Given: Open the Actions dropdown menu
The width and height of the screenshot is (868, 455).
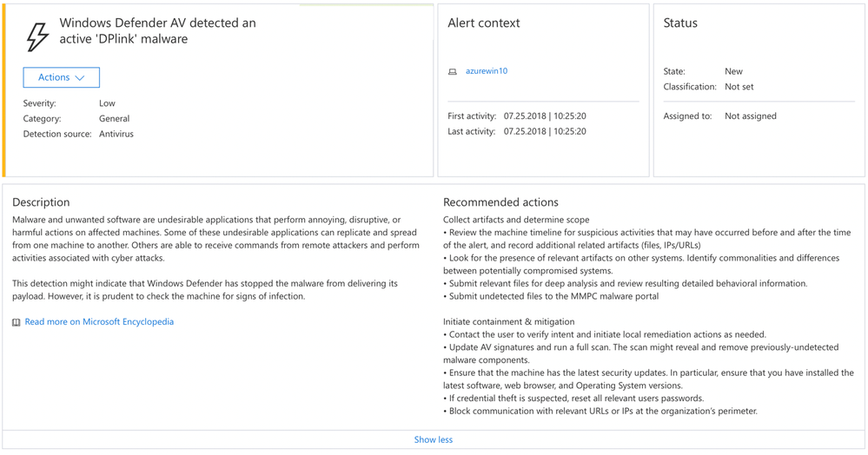Looking at the screenshot, I should click(62, 77).
